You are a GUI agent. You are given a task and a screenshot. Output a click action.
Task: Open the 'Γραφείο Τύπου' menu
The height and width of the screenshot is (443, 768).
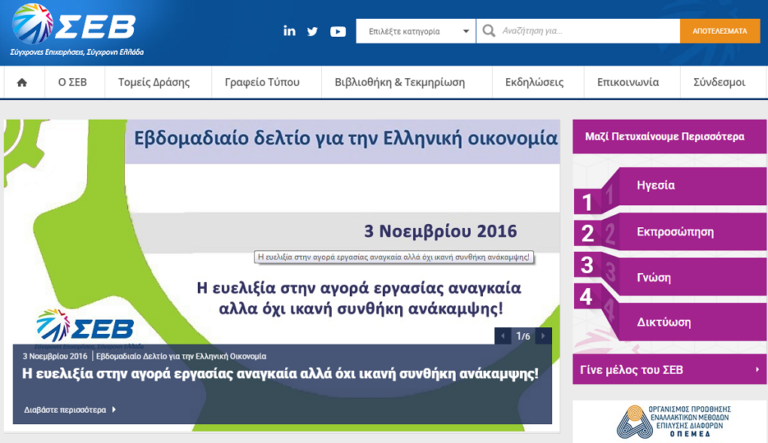pos(262,82)
